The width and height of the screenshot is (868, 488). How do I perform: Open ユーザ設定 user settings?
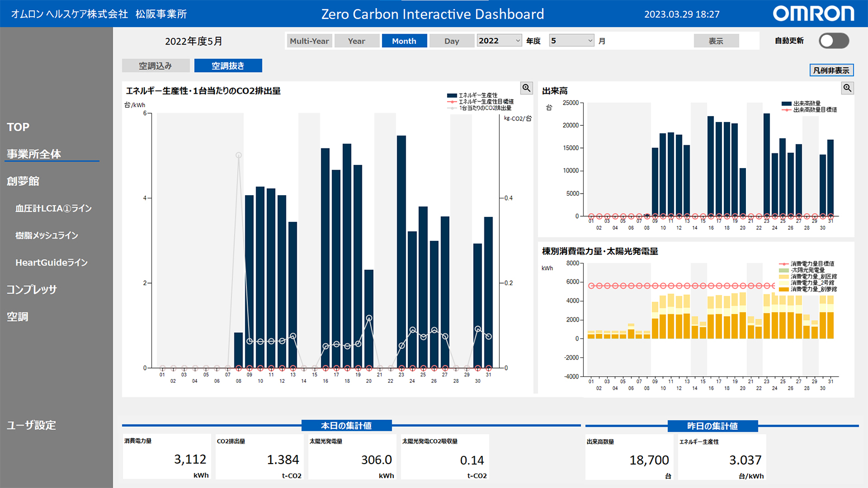[x=31, y=425]
